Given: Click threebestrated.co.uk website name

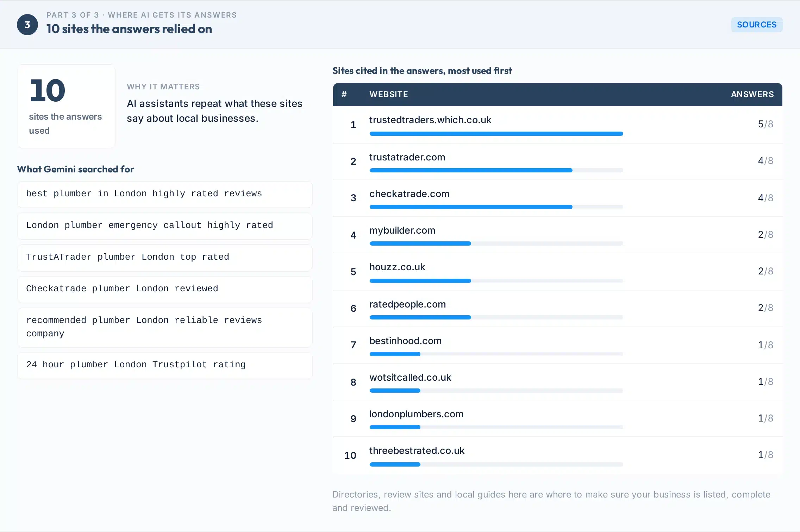Looking at the screenshot, I should click(x=417, y=450).
